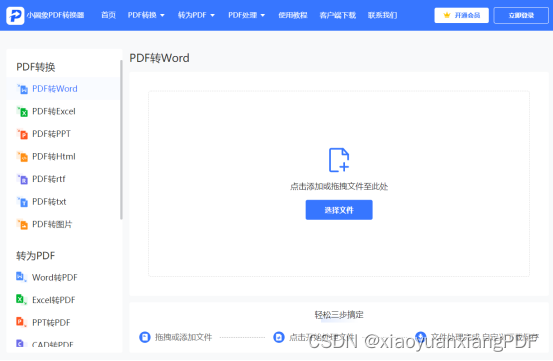553x361 pixels.
Task: Select Excel转PDF in the sidebar
Action: tap(63, 300)
